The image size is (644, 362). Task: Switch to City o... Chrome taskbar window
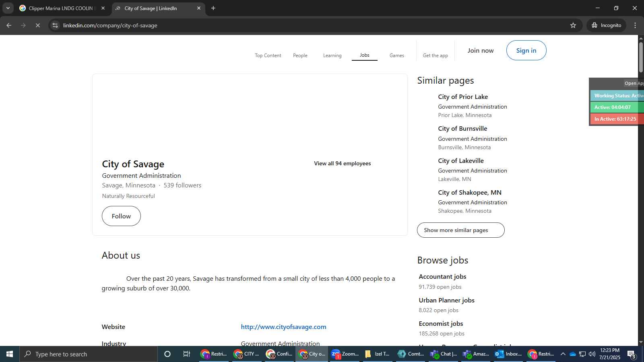pyautogui.click(x=312, y=354)
